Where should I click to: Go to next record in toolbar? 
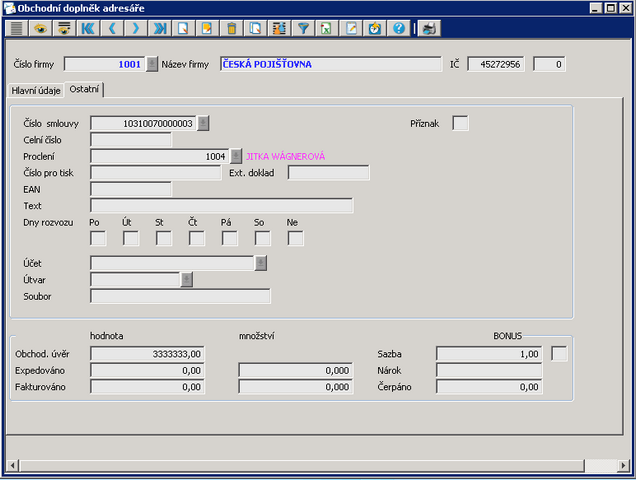[136, 29]
